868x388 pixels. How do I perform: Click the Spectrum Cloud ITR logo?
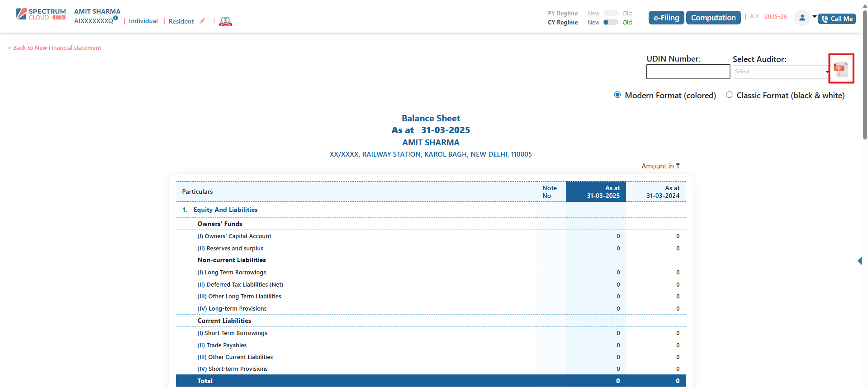[41, 14]
